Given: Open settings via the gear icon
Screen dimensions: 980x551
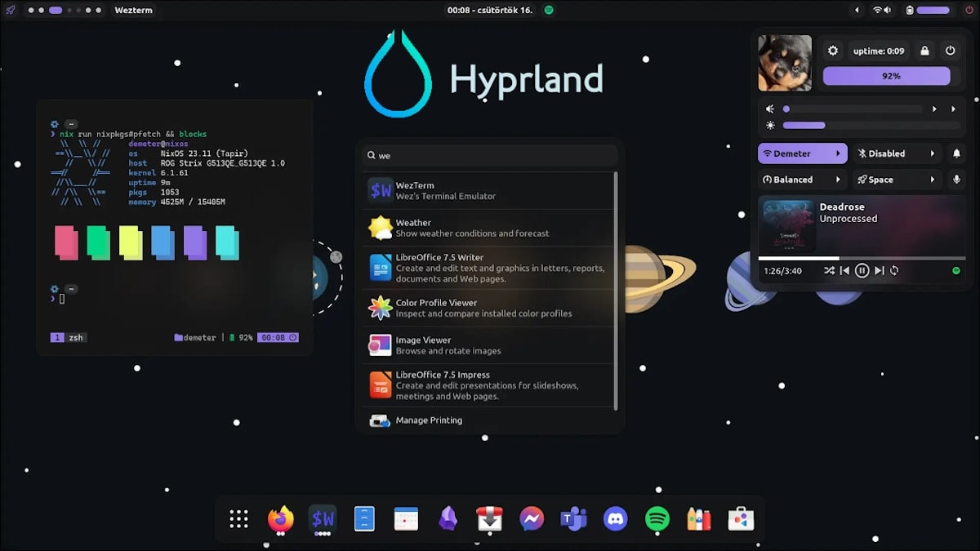Looking at the screenshot, I should point(833,51).
